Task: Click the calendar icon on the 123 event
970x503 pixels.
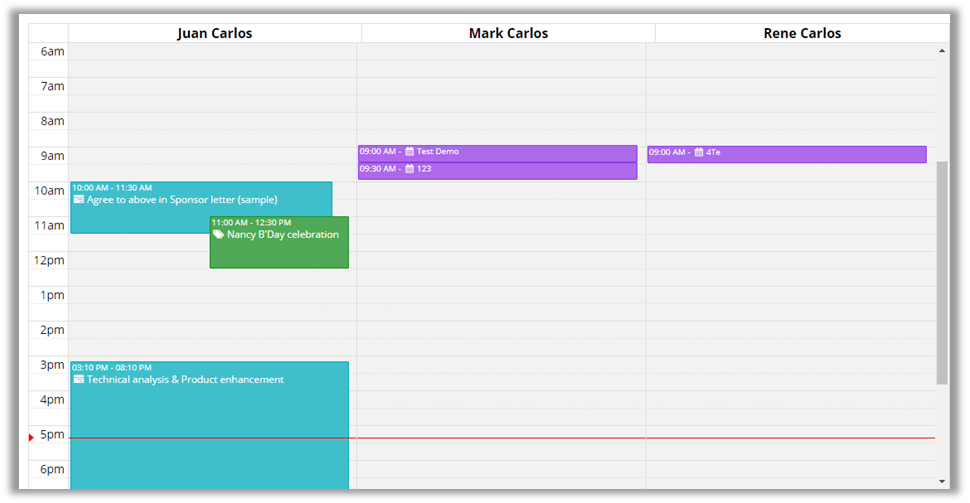Action: pos(410,169)
